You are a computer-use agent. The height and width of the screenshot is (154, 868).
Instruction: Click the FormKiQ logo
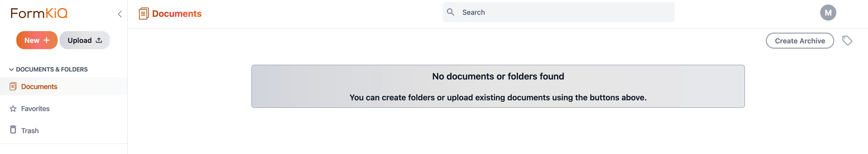pyautogui.click(x=39, y=13)
